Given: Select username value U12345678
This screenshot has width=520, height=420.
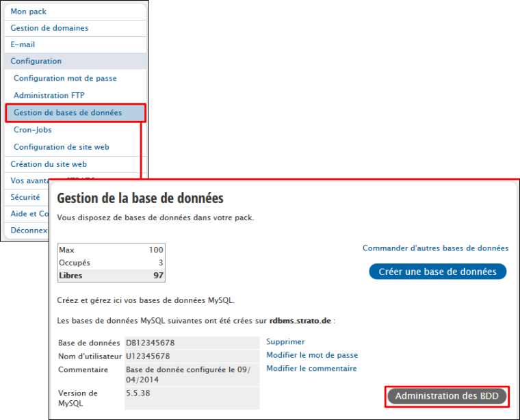Looking at the screenshot, I should pos(148,356).
